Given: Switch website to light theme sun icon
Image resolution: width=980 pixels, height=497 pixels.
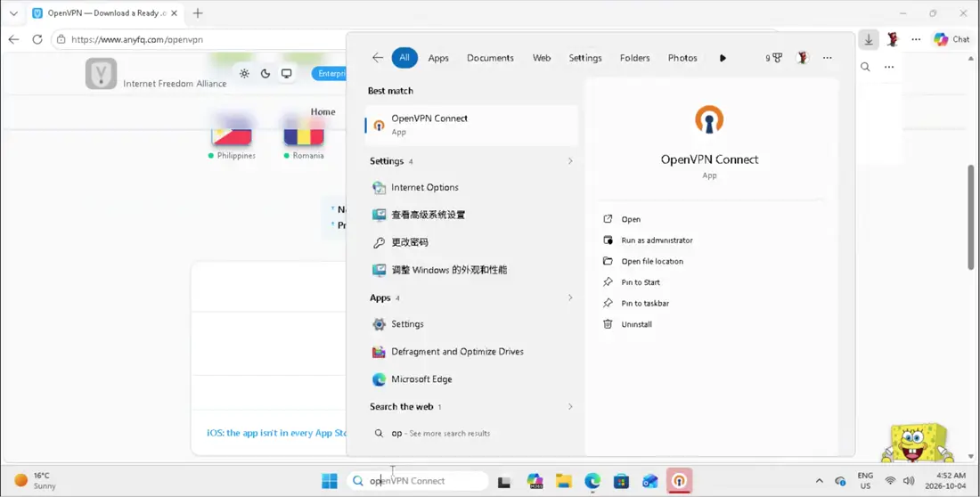Looking at the screenshot, I should coord(244,74).
